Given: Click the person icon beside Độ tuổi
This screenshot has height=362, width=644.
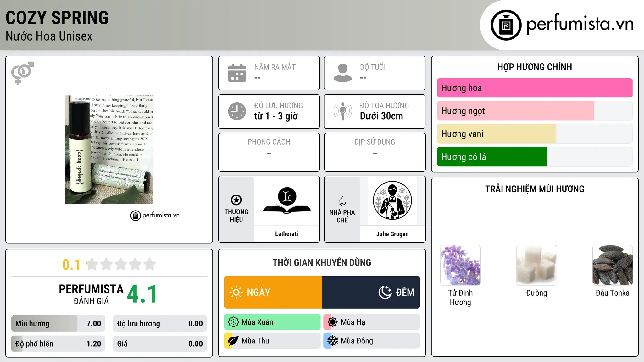Looking at the screenshot, I should pyautogui.click(x=343, y=73).
